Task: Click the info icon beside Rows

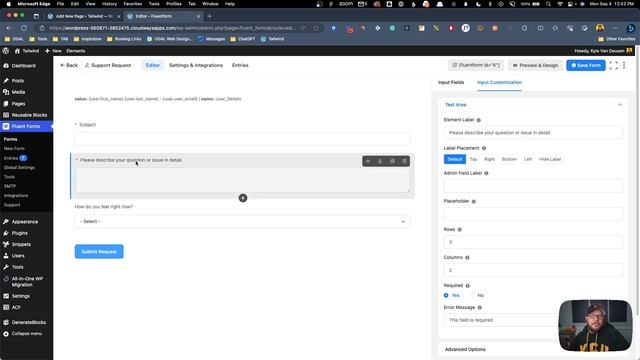Action: pyautogui.click(x=460, y=230)
